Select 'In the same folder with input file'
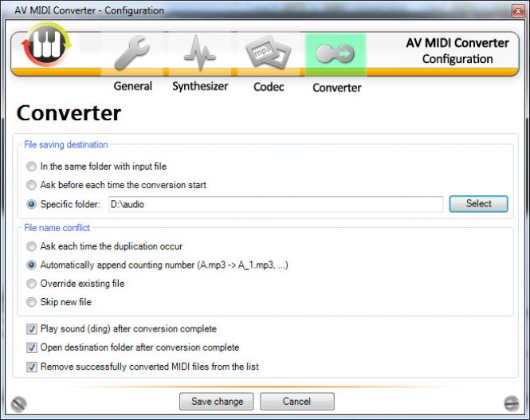Image resolution: width=530 pixels, height=420 pixels. coord(31,167)
